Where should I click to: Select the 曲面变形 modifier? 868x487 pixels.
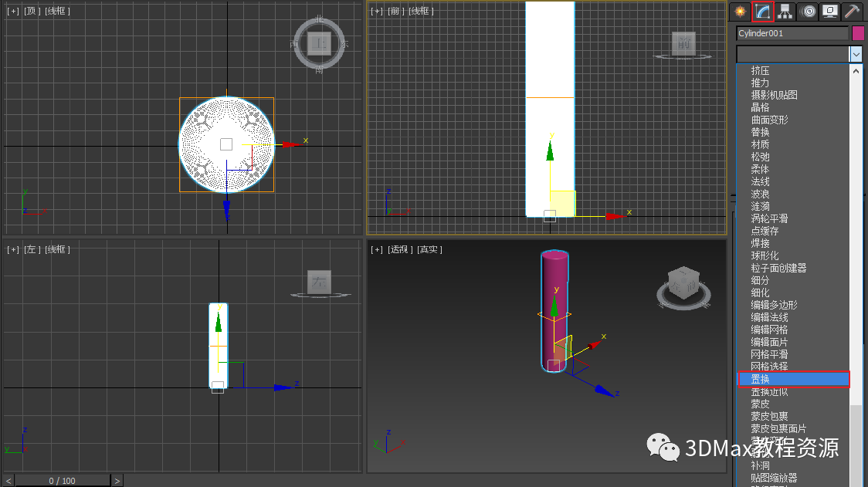[769, 120]
